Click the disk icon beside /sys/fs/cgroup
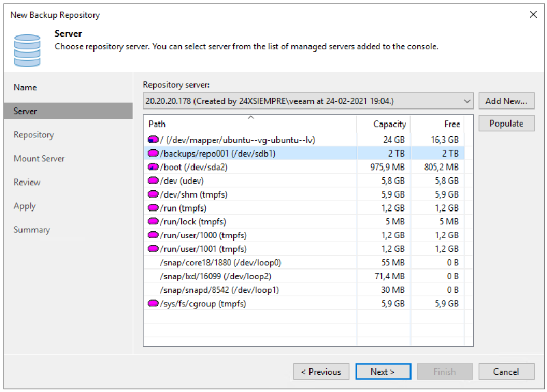Image resolution: width=547 pixels, height=392 pixels. (153, 303)
